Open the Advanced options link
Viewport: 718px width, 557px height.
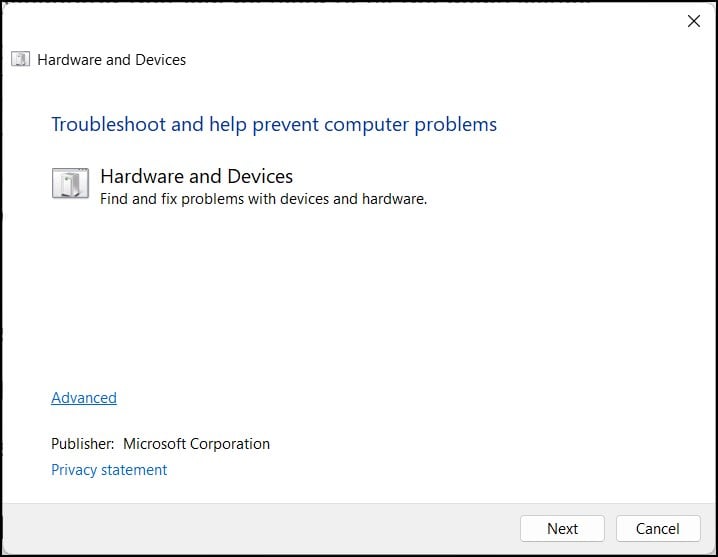[84, 398]
